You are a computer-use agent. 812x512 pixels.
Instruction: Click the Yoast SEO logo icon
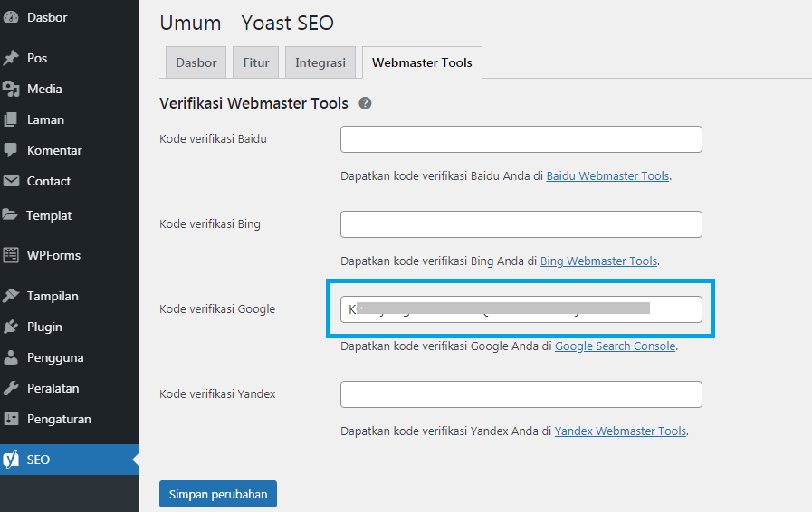[x=10, y=460]
